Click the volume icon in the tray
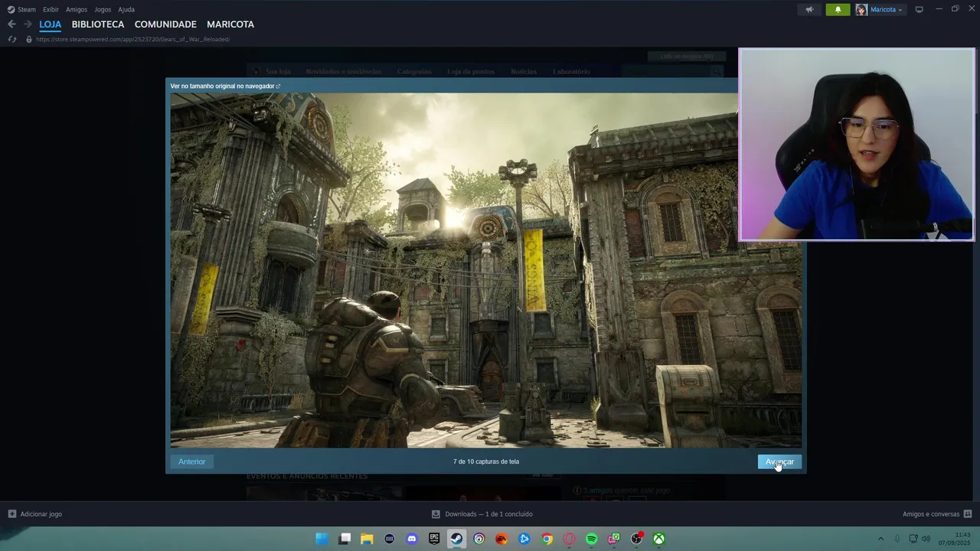This screenshot has width=980, height=551. [926, 539]
